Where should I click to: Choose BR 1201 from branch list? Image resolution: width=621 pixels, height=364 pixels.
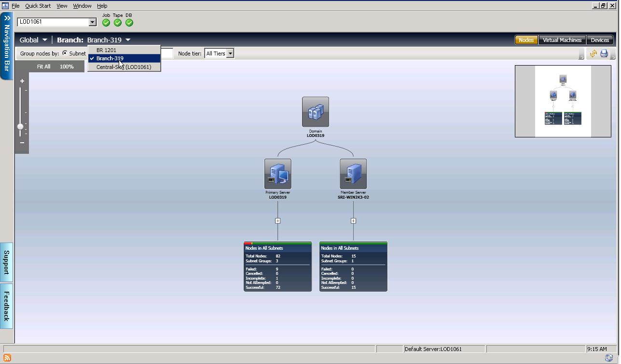124,50
